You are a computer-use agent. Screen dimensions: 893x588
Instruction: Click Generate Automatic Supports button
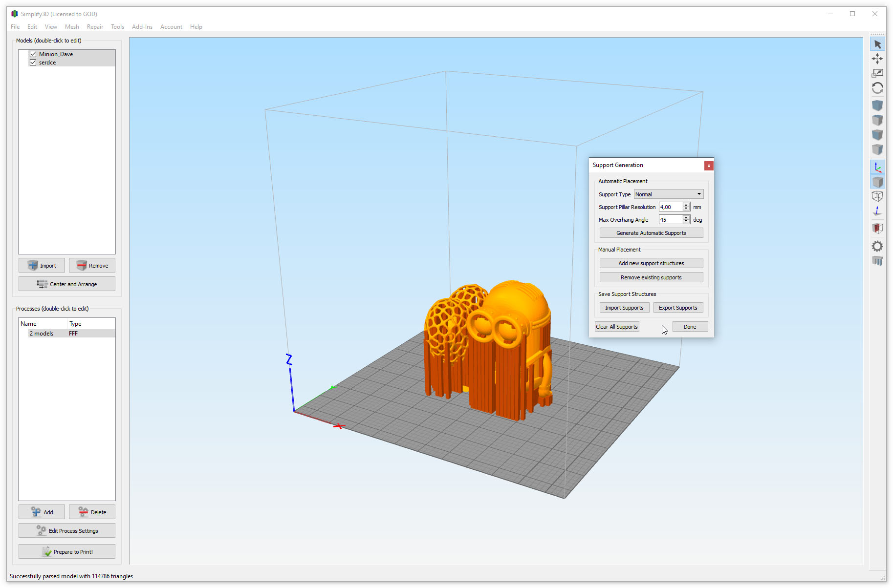click(651, 233)
